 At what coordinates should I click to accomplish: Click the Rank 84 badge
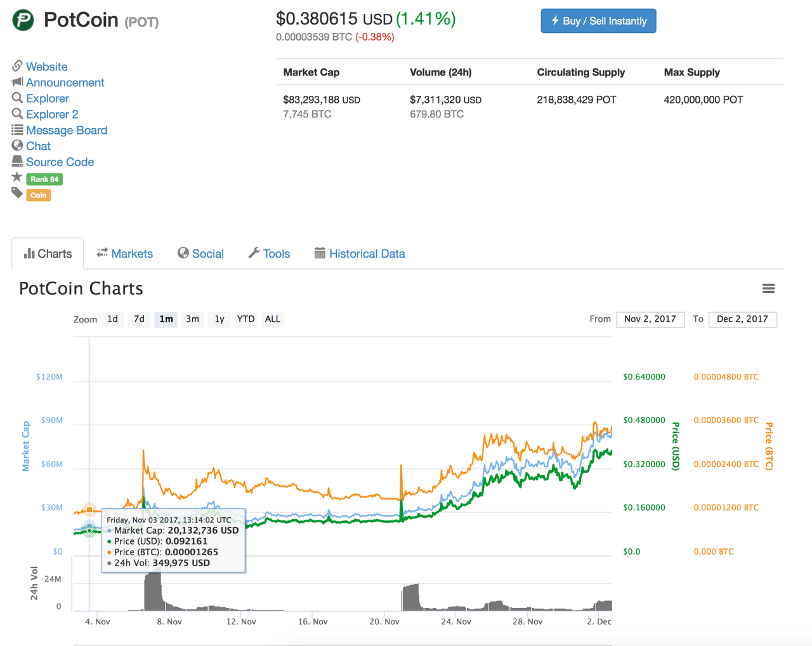click(44, 179)
